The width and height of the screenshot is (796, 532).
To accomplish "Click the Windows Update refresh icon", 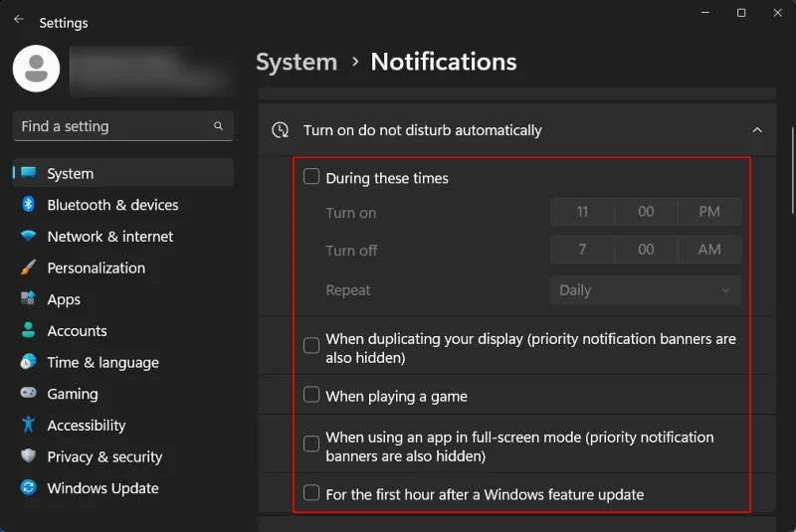I will pyautogui.click(x=29, y=487).
